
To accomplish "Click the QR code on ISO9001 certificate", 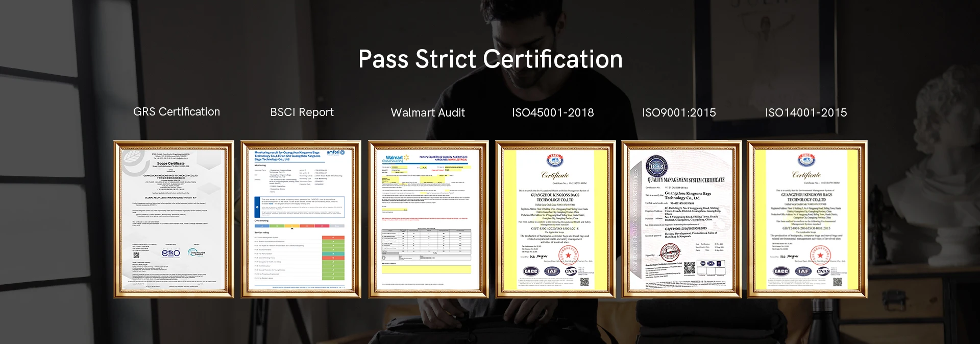I will coord(689,267).
